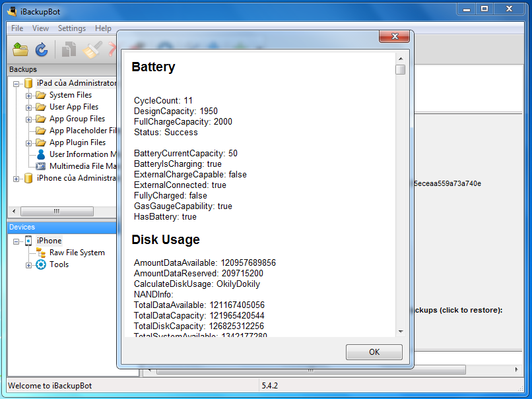Click the App Group Files folder icon
This screenshot has width=532, height=399.
[x=41, y=119]
